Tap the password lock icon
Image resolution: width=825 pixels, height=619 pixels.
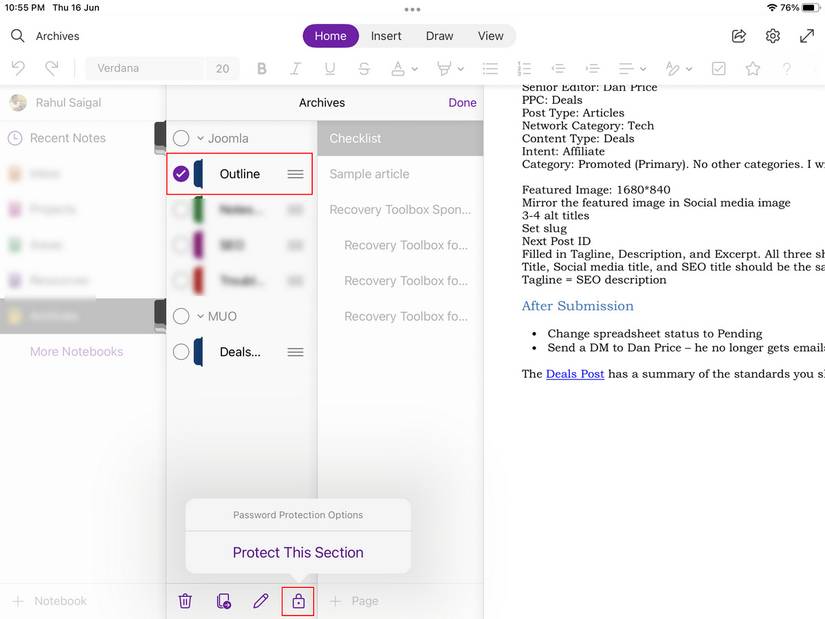(x=297, y=601)
